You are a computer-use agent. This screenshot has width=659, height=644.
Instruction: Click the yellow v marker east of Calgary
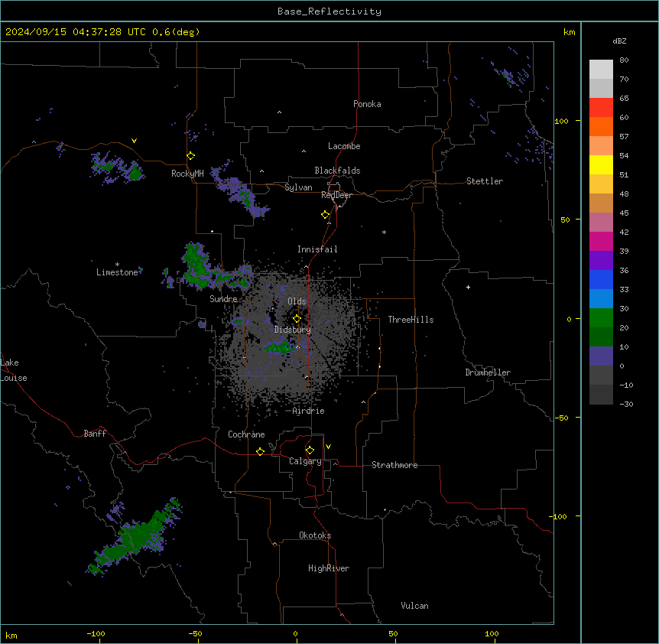[328, 447]
